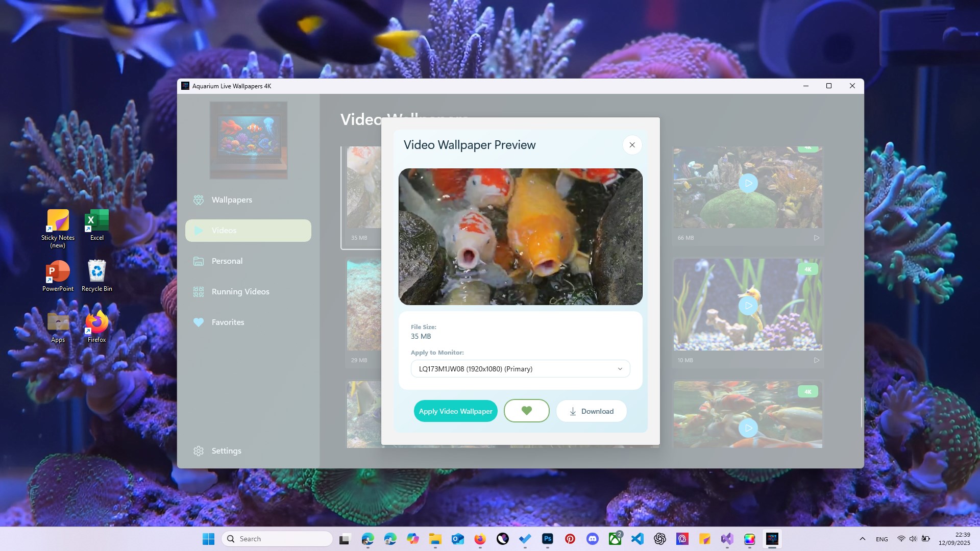The image size is (980, 551).
Task: Open the Xbox app with notification badge
Action: (x=615, y=539)
